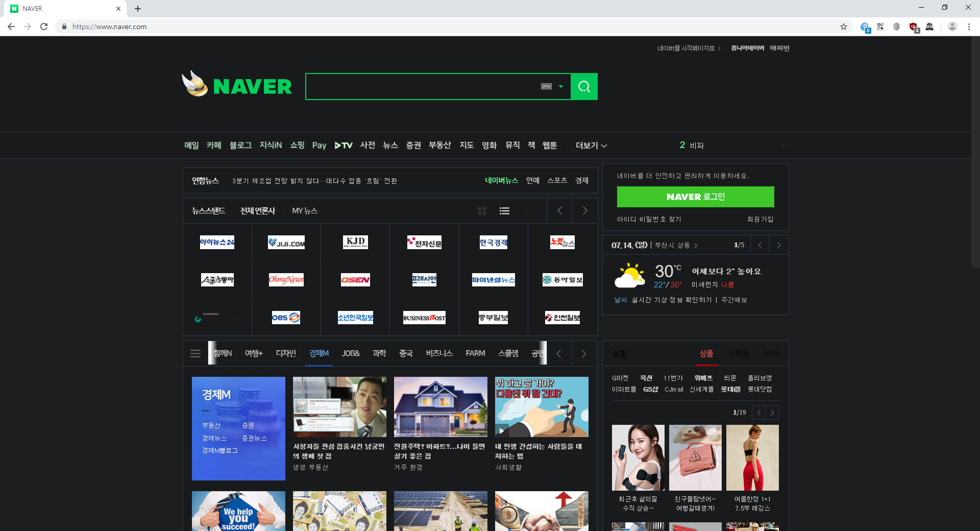The width and height of the screenshot is (980, 531).
Task: Open the 인천일보 press logo
Action: point(562,318)
